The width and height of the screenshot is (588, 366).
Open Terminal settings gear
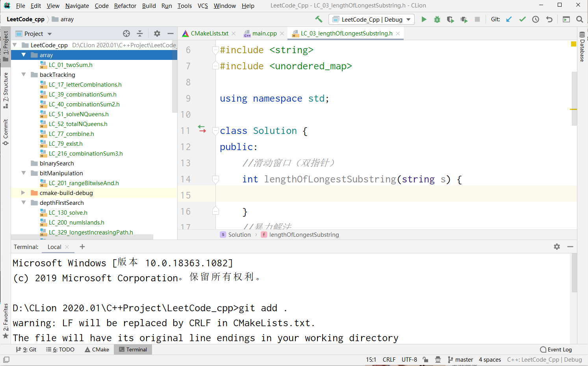[x=557, y=247]
